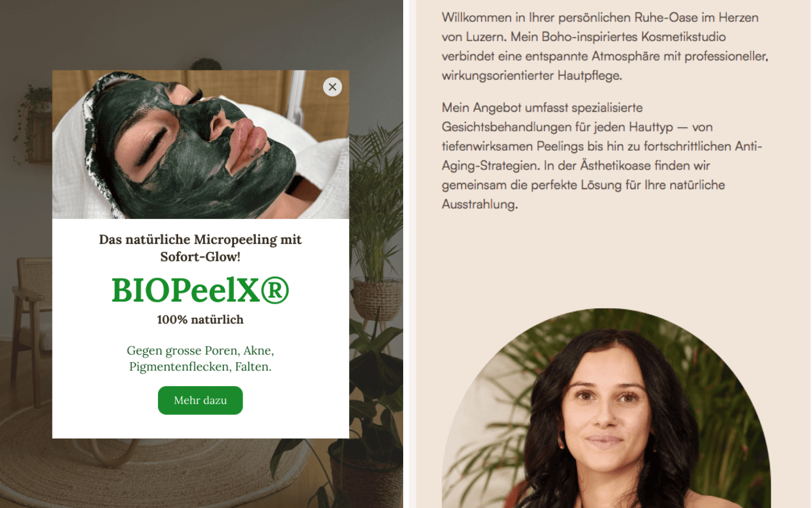The image size is (812, 508).
Task: Click the 'Das natürliche Micropeeling mit Sofort-Glow!' headline
Action: click(200, 248)
